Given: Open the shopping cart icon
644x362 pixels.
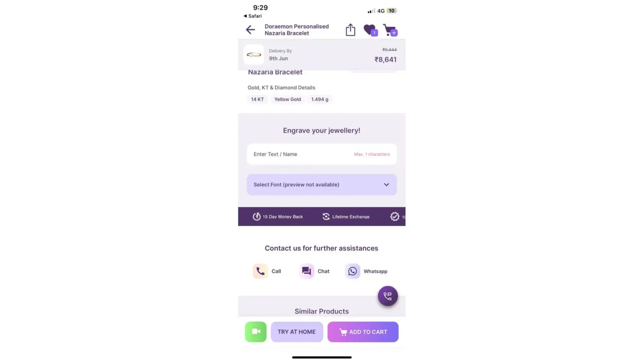Looking at the screenshot, I should pyautogui.click(x=390, y=30).
